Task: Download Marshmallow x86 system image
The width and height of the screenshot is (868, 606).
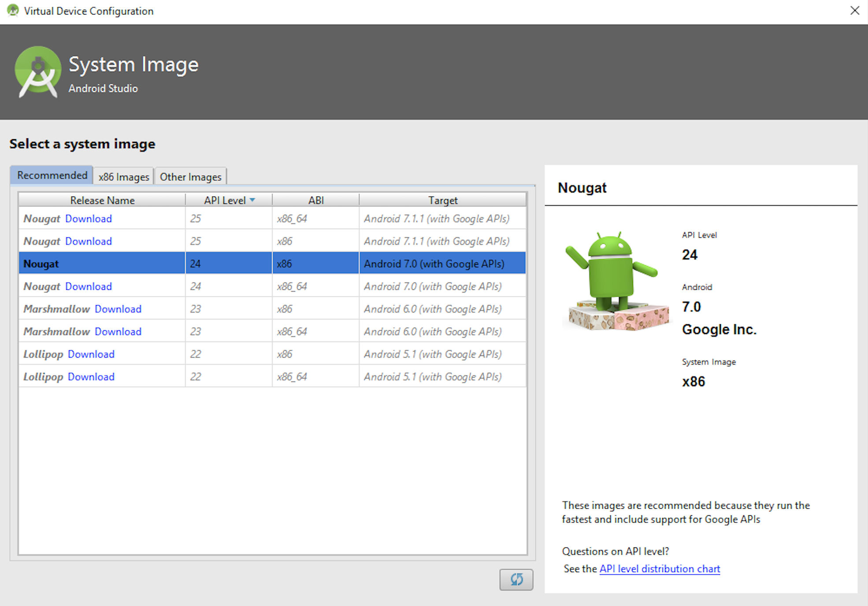Action: pos(118,309)
